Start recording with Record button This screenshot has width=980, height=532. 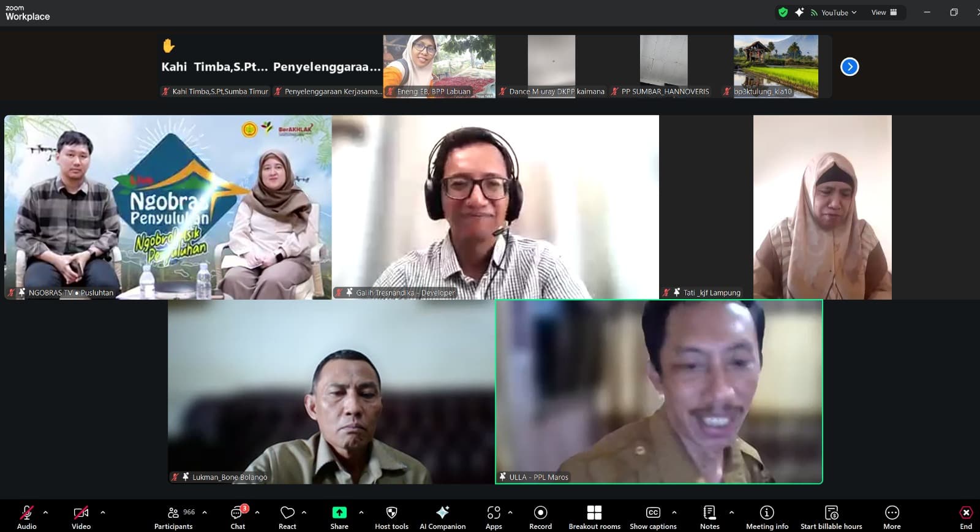(x=540, y=517)
